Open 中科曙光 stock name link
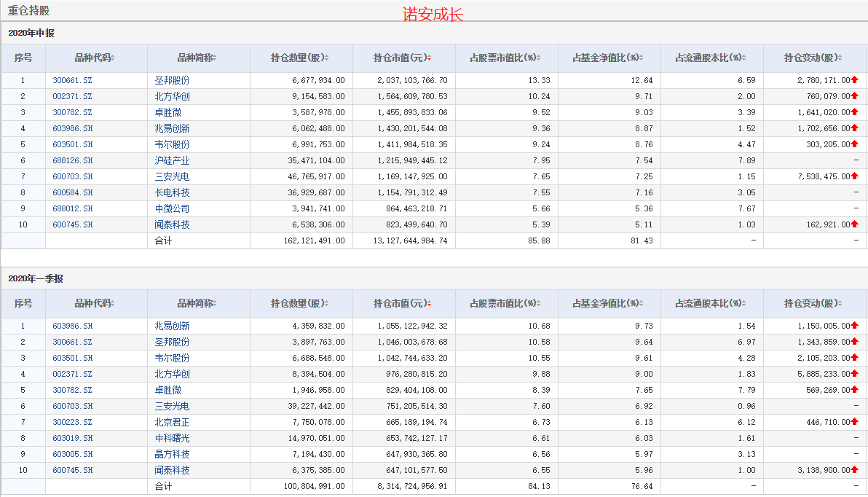 (172, 438)
